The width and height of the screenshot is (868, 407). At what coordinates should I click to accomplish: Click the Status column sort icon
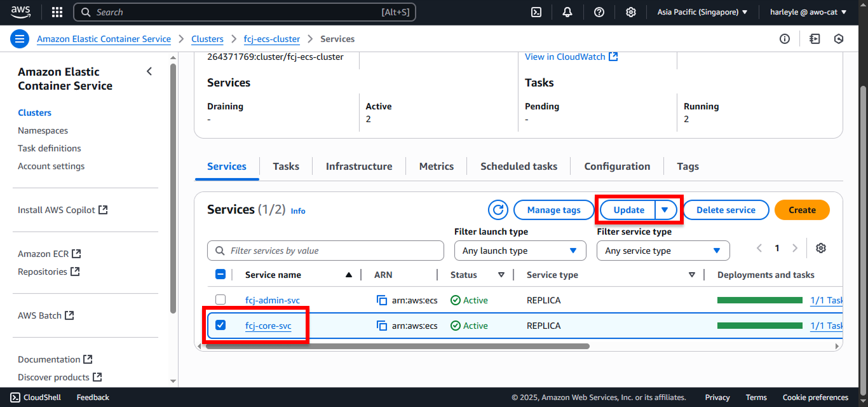pyautogui.click(x=501, y=275)
